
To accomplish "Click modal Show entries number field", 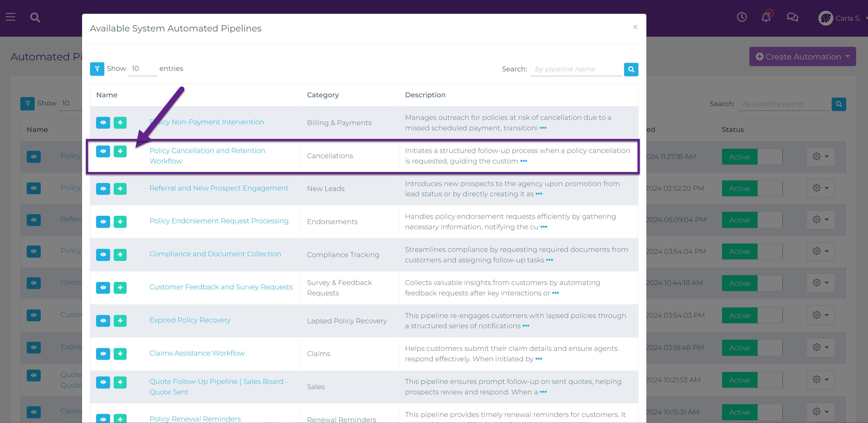I will click(143, 69).
